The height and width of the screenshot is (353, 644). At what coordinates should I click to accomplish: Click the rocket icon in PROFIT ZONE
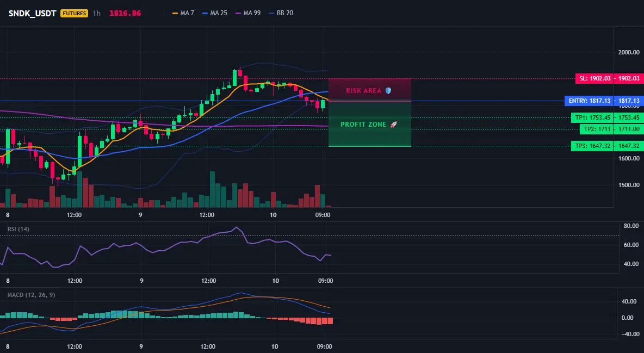(393, 124)
